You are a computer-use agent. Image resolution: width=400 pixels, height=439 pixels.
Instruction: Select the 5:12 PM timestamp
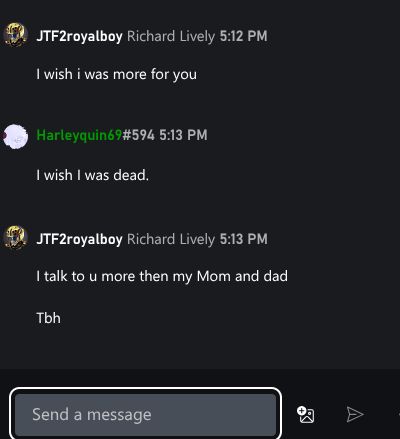click(x=244, y=36)
